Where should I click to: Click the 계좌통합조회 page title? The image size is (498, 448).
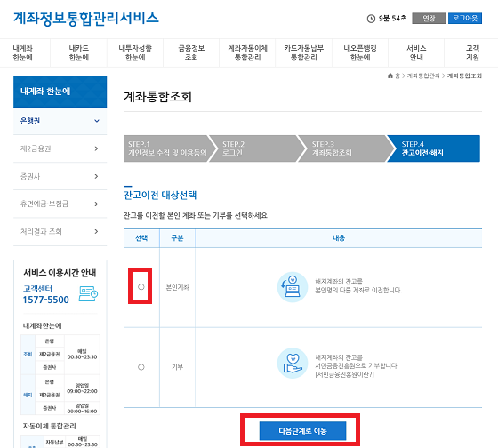click(x=157, y=97)
